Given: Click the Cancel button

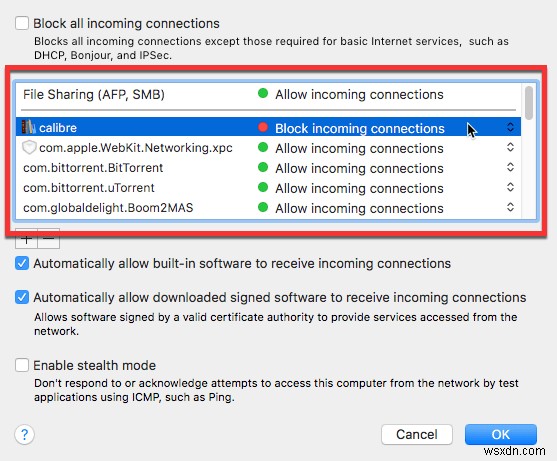Looking at the screenshot, I should (x=417, y=434).
